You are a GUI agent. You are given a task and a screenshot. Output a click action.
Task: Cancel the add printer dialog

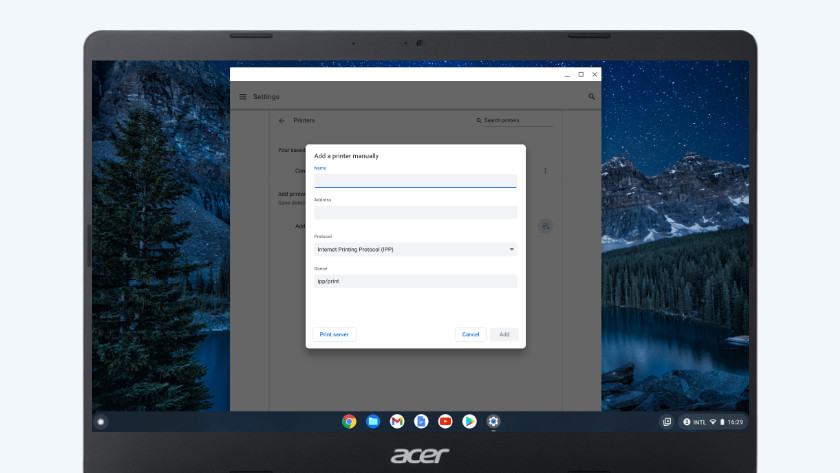point(470,334)
